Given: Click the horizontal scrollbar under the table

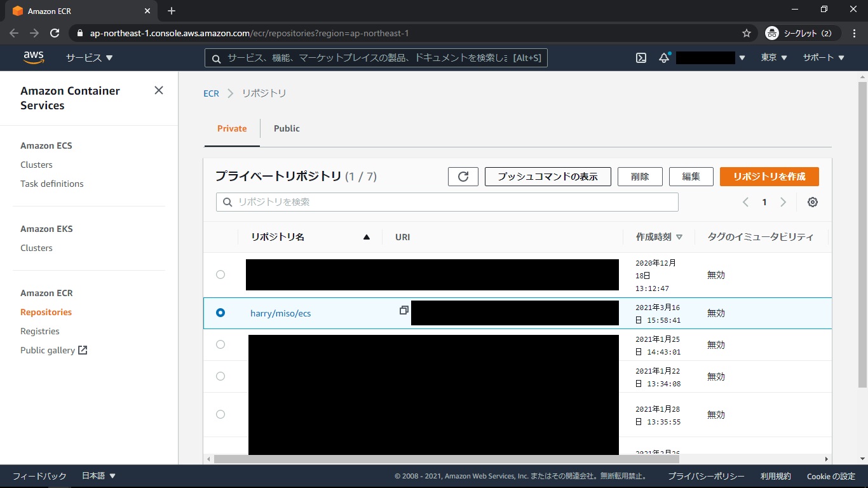Looking at the screenshot, I should (445, 459).
